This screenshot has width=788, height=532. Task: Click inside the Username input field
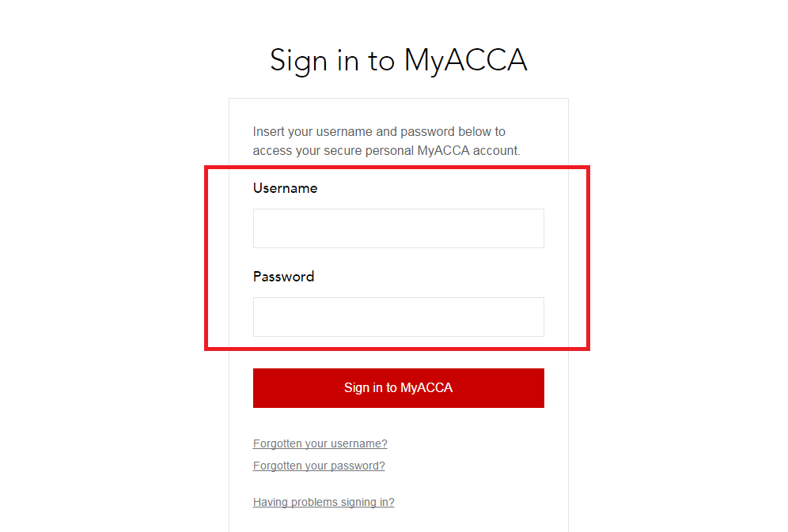398,228
